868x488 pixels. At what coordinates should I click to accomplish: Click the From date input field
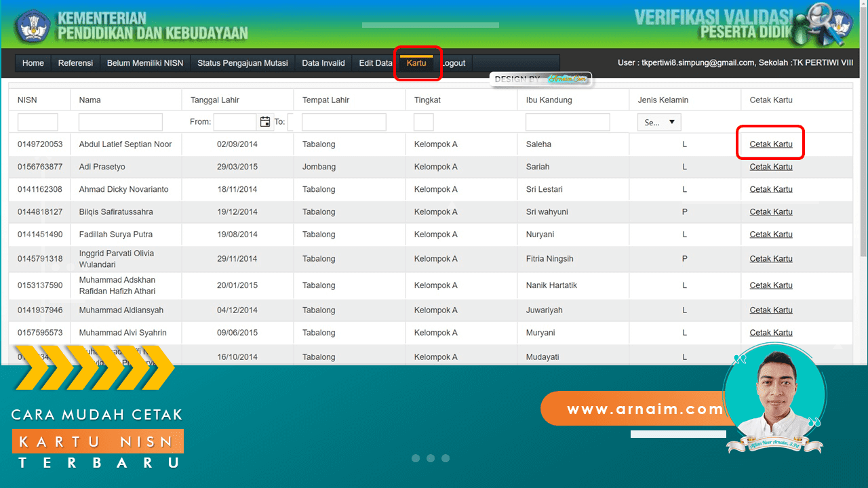(x=235, y=122)
